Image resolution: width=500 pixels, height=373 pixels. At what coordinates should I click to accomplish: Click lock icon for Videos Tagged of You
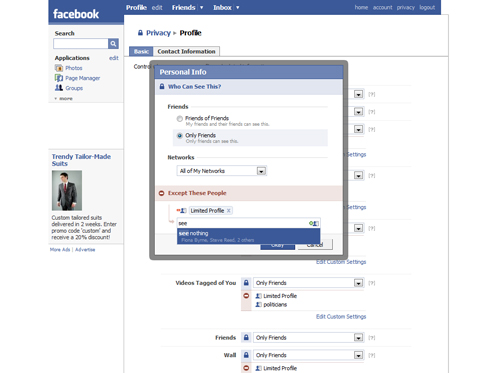pos(246,283)
